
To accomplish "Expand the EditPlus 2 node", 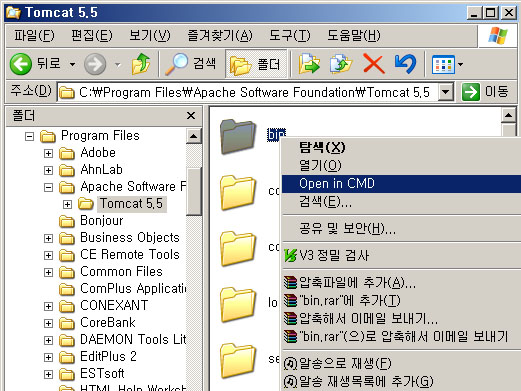I will [48, 357].
